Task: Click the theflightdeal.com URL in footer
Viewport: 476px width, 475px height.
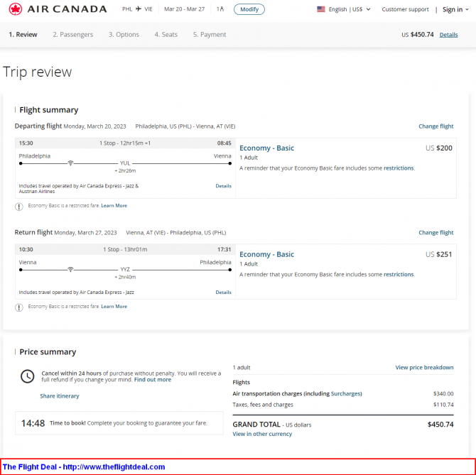Action: tap(114, 466)
